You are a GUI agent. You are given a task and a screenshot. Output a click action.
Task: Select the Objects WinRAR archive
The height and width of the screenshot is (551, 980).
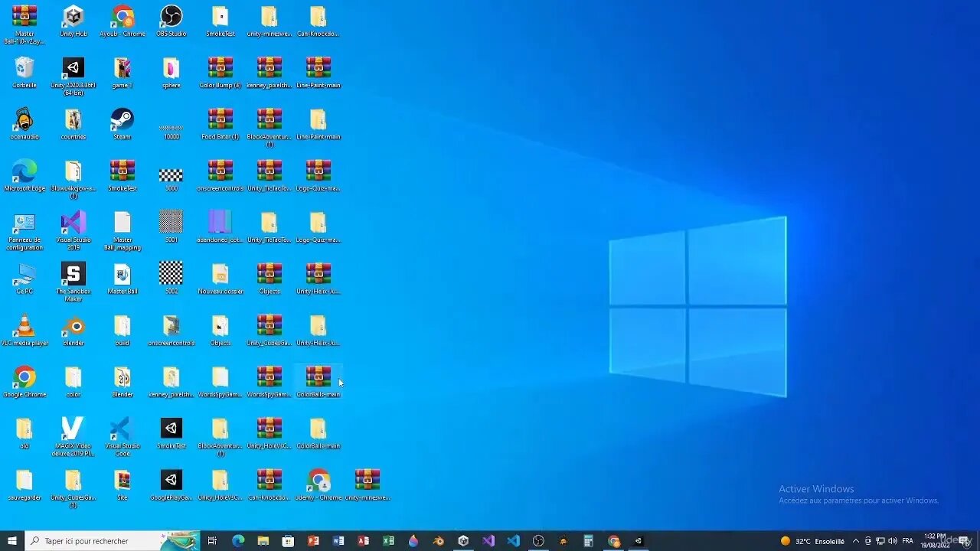[269, 279]
